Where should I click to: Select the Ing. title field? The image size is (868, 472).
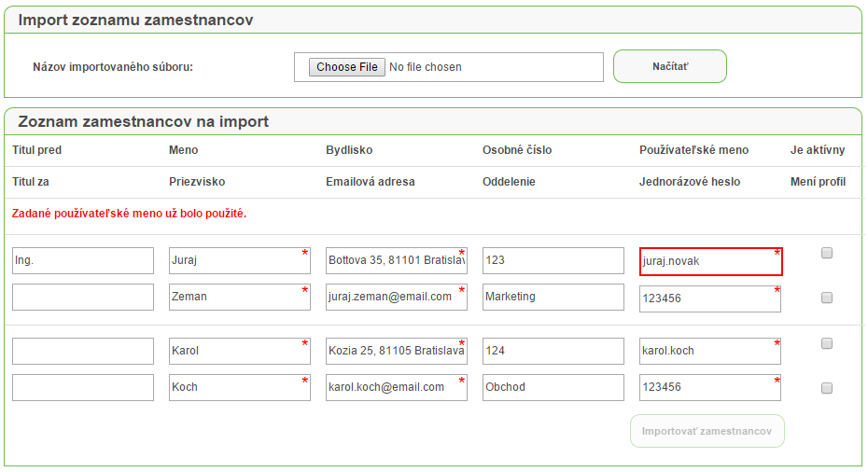click(x=83, y=260)
